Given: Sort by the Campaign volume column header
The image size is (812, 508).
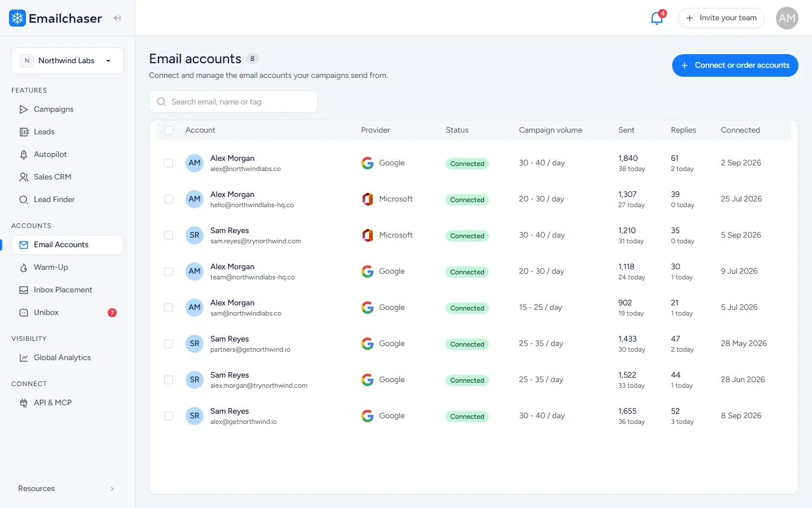Looking at the screenshot, I should click(550, 130).
